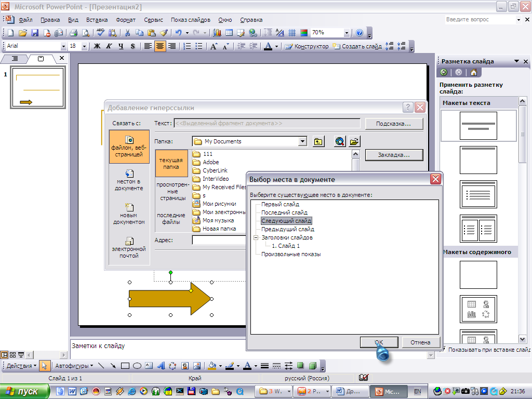Click the Insert Hyperlink globe icon
Image resolution: width=532 pixels, height=399 pixels.
click(253, 33)
